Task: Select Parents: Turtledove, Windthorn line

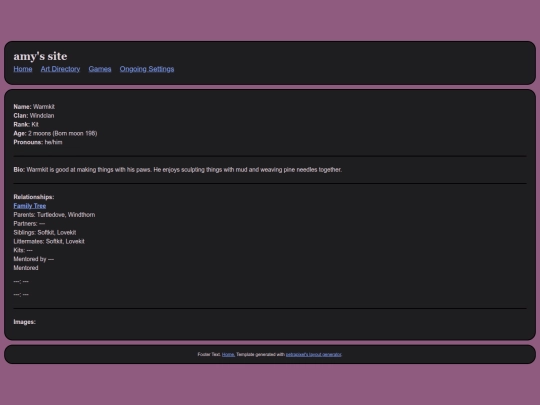Action: point(54,215)
